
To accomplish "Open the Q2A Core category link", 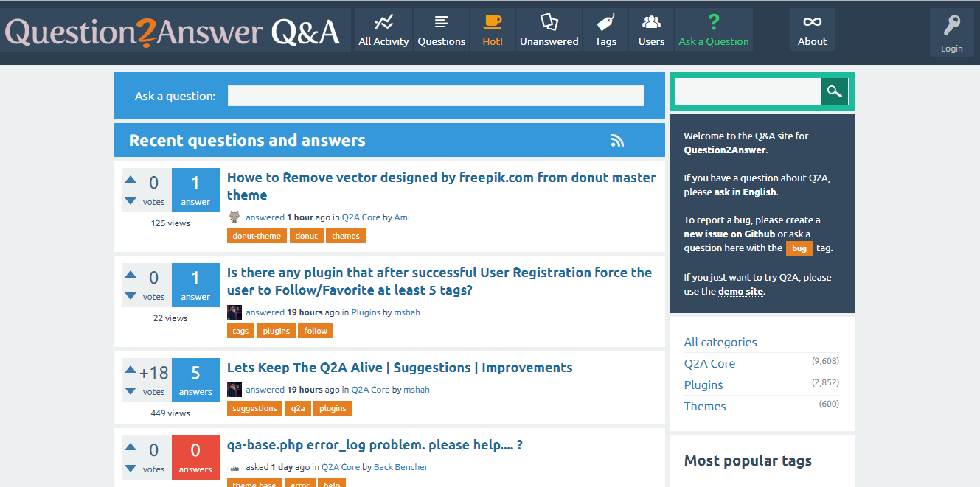I will (x=709, y=363).
